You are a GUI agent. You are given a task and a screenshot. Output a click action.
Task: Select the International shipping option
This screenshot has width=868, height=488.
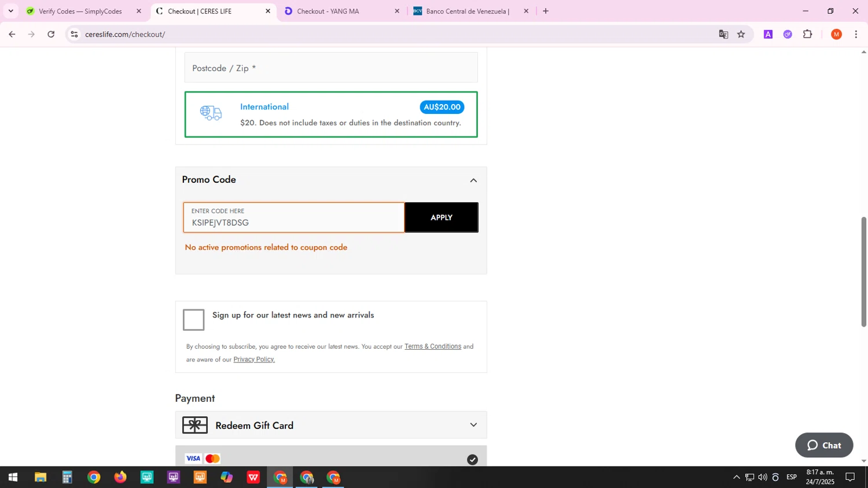tap(331, 114)
